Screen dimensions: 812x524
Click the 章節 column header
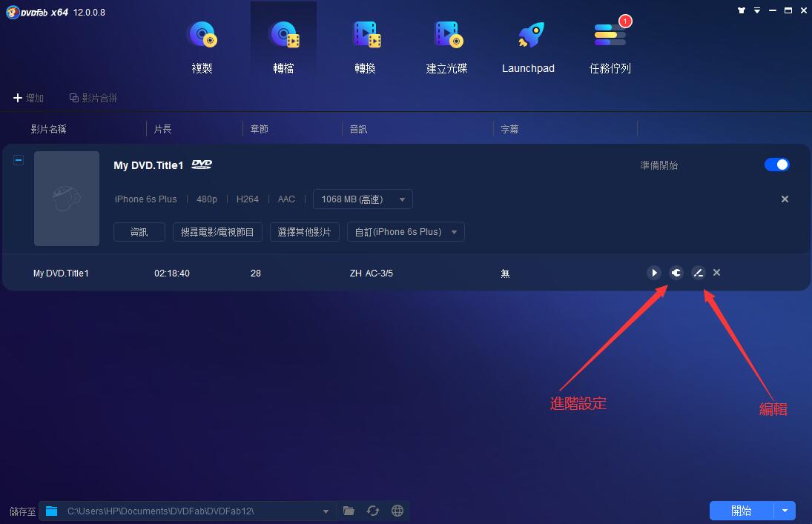tap(259, 129)
